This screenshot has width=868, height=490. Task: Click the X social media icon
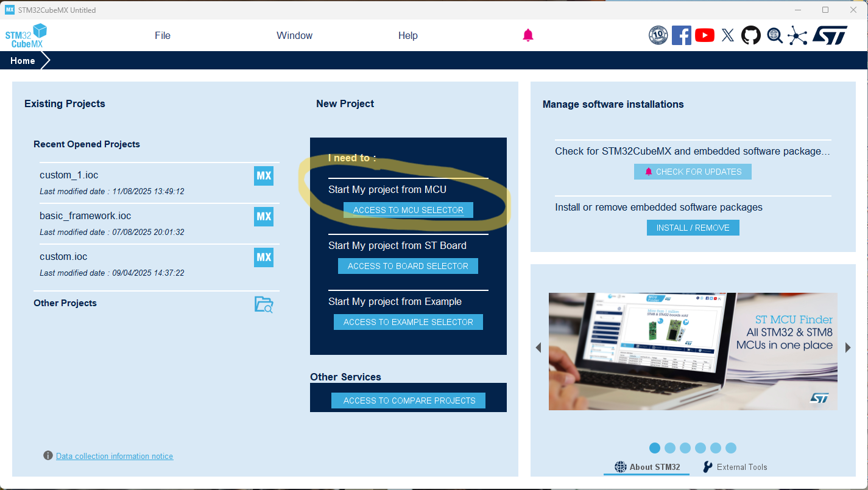727,35
